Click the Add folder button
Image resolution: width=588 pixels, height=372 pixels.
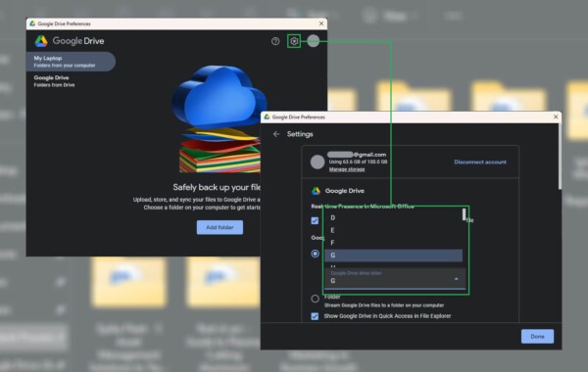pyautogui.click(x=220, y=227)
